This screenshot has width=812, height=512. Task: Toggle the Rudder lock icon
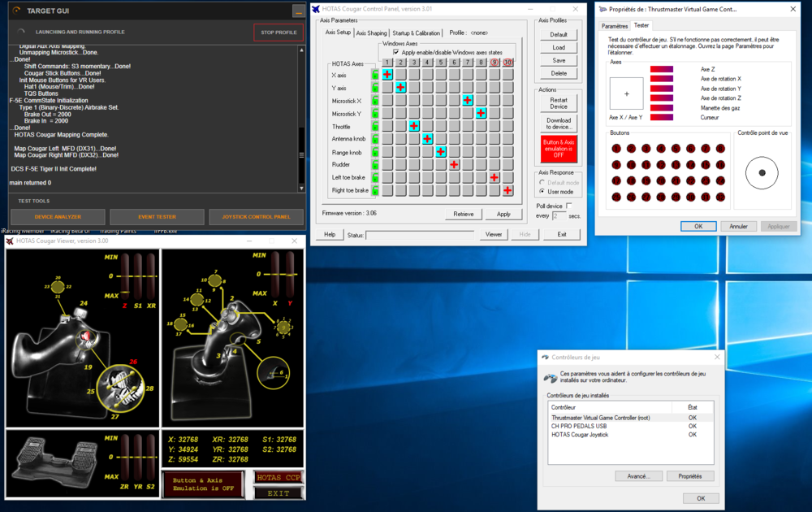375,165
